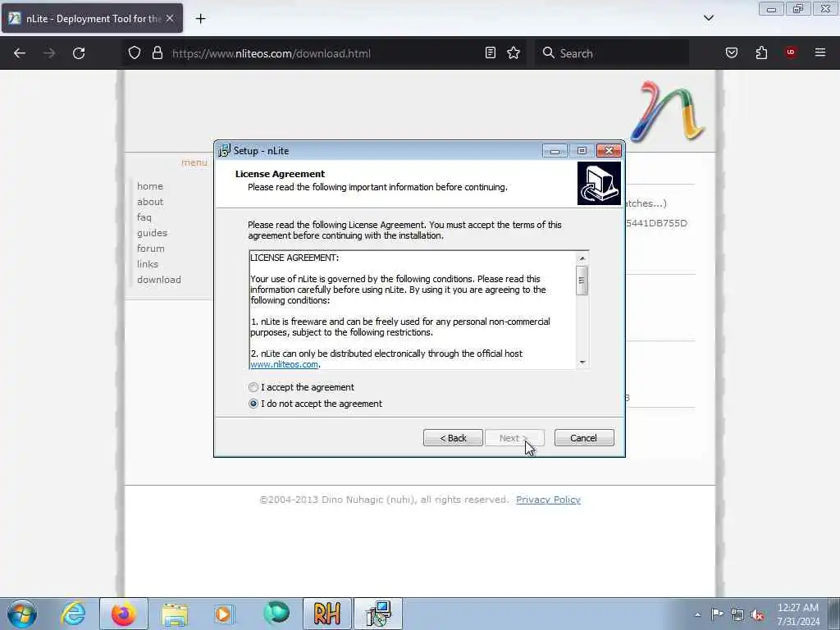Reload the page in Firefox
The image size is (840, 630).
[79, 53]
